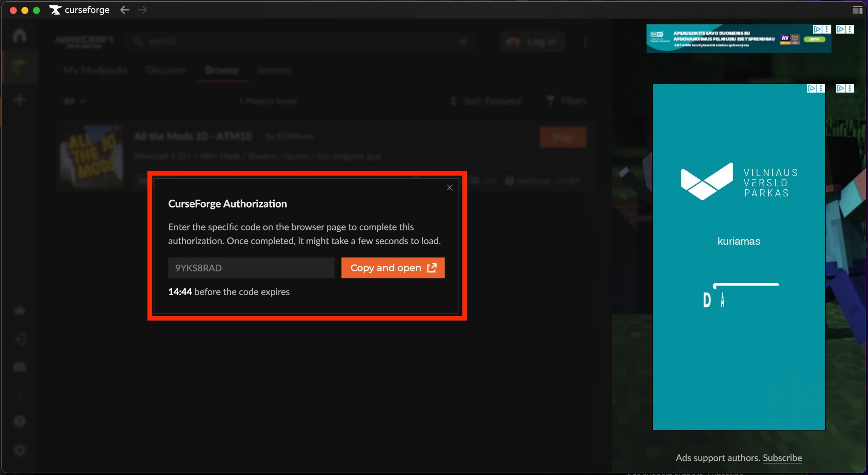
Task: Open ad options dots on Vilniaus ad
Action: point(821,88)
